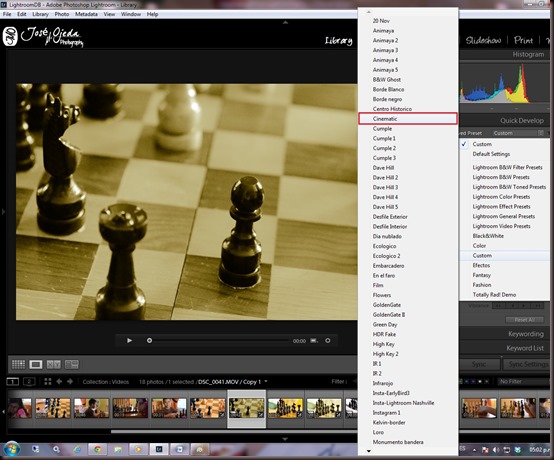Open the Edit menu
Viewport: 554px width, 460px height.
coord(22,14)
